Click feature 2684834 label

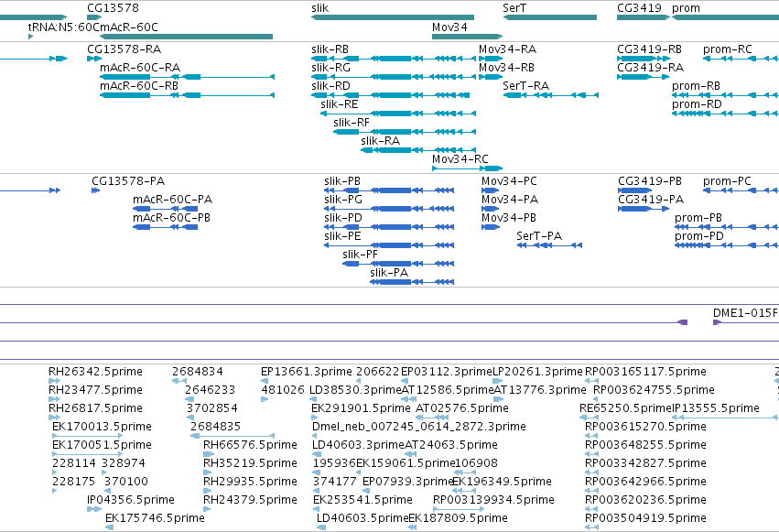[x=198, y=371]
